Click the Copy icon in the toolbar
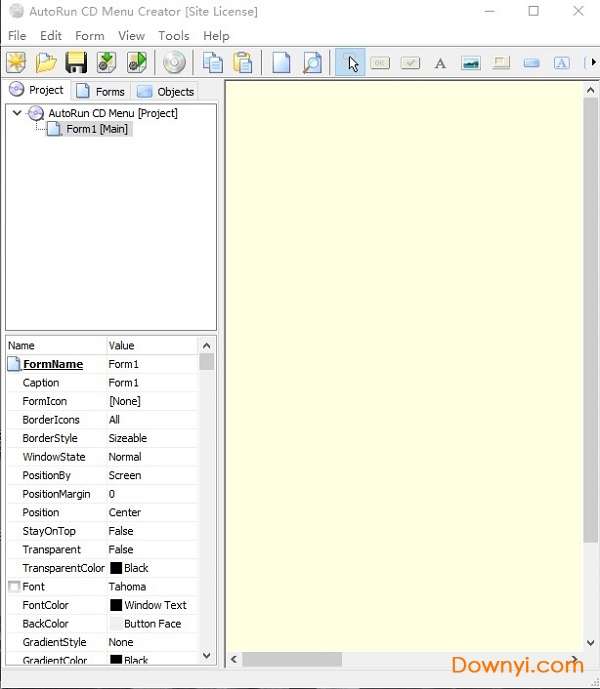 (x=213, y=62)
